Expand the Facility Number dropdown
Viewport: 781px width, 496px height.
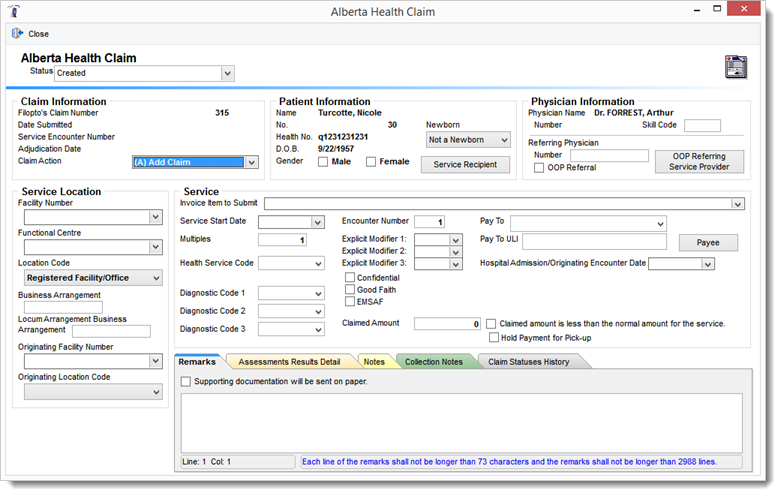tap(156, 217)
